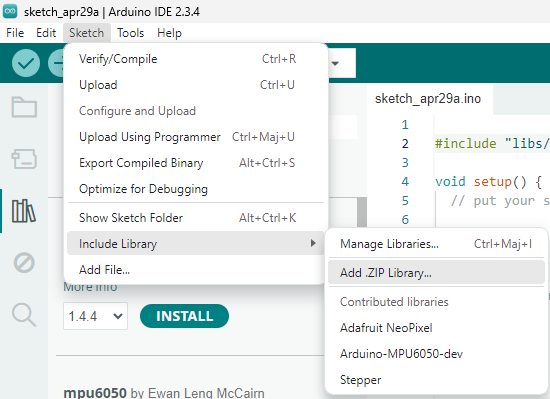
Task: Include the Stepper library
Action: pyautogui.click(x=436, y=380)
